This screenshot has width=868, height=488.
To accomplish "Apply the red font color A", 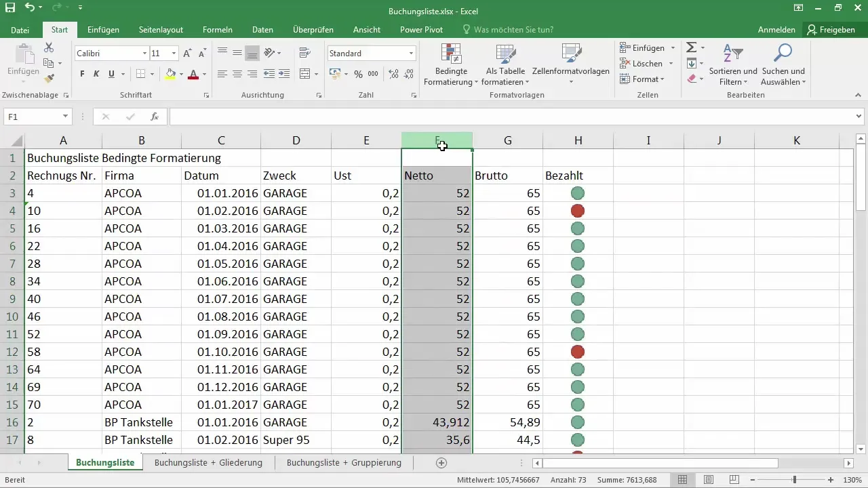I will pyautogui.click(x=194, y=74).
